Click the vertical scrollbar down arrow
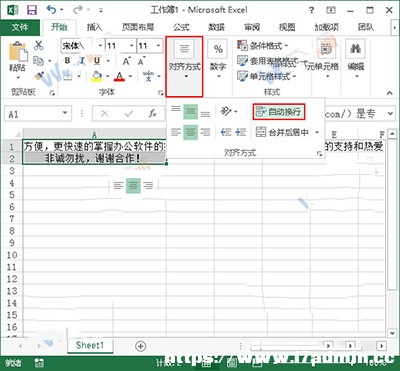400x371 pixels. point(392,333)
